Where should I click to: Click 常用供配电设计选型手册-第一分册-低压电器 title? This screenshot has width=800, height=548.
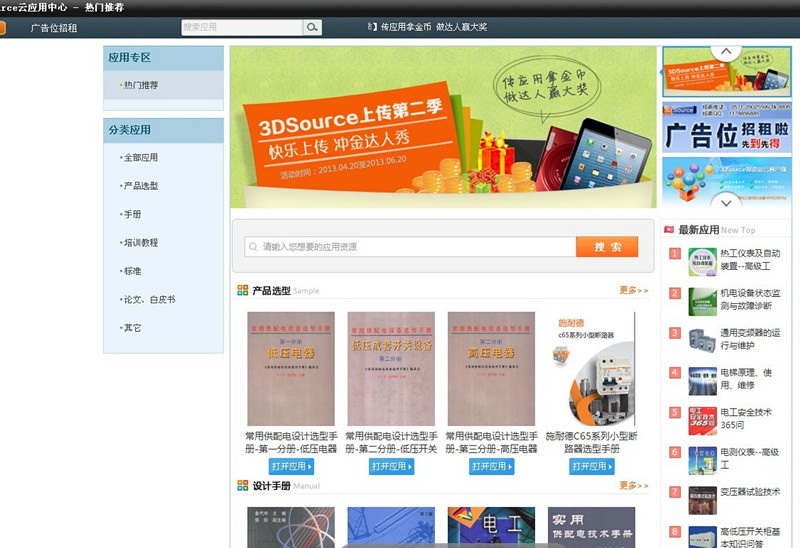[x=291, y=442]
